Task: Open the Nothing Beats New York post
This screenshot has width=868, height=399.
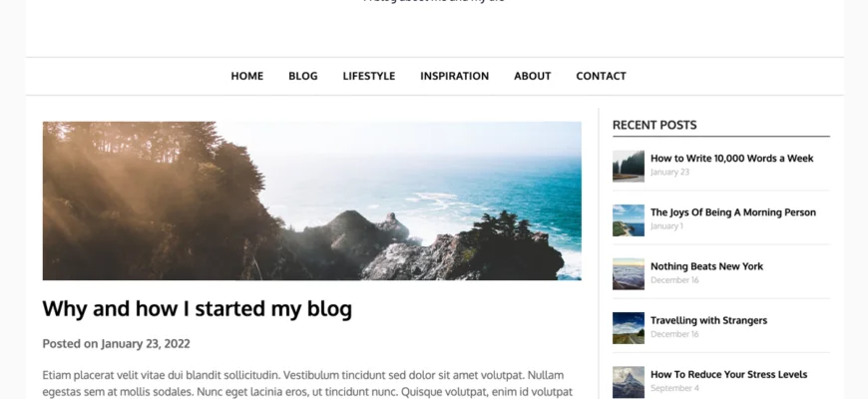Action: 706,266
